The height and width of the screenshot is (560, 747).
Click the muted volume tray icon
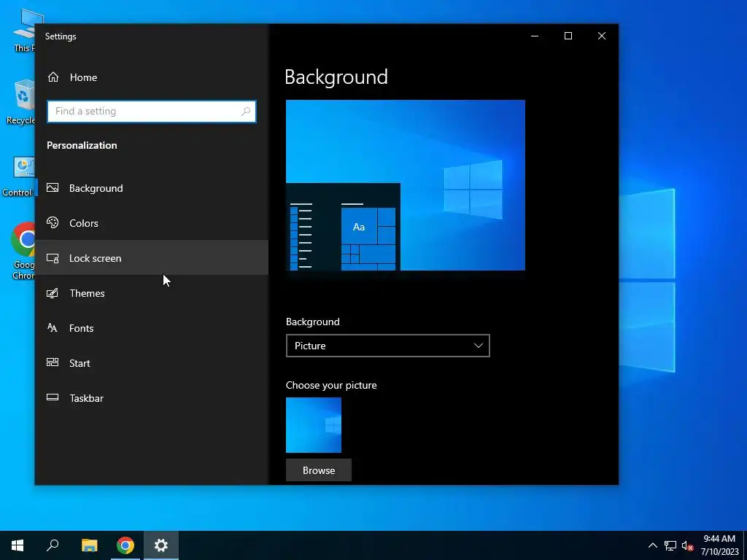point(687,545)
